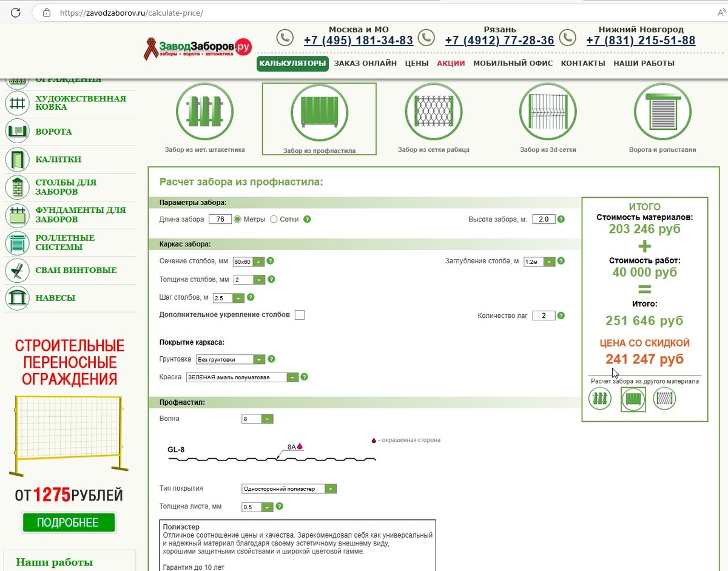Open the Толщина листа dropdown
The image size is (728, 571).
coord(257,507)
